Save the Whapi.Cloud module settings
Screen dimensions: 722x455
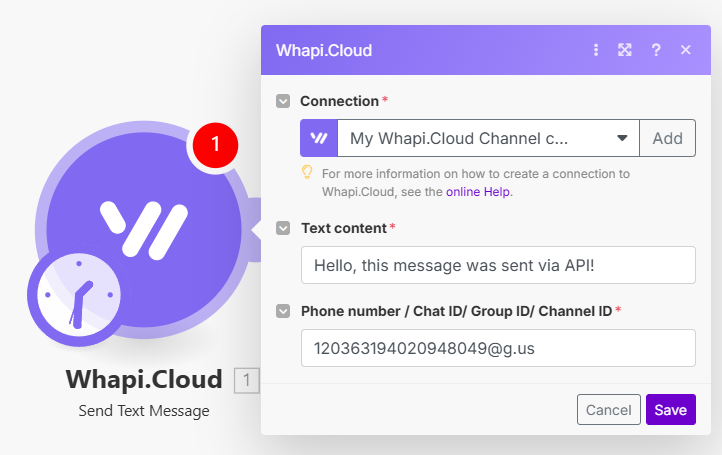point(670,409)
